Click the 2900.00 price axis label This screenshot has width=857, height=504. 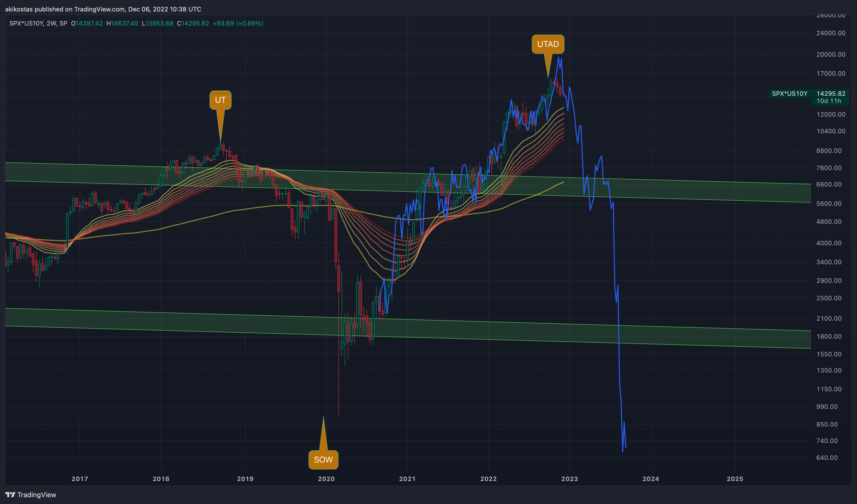(829, 281)
